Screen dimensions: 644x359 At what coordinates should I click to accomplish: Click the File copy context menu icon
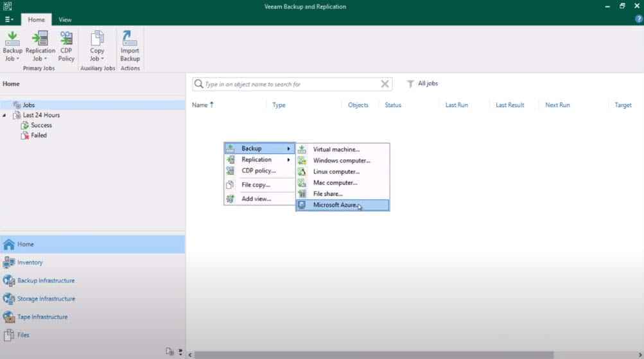coord(230,185)
